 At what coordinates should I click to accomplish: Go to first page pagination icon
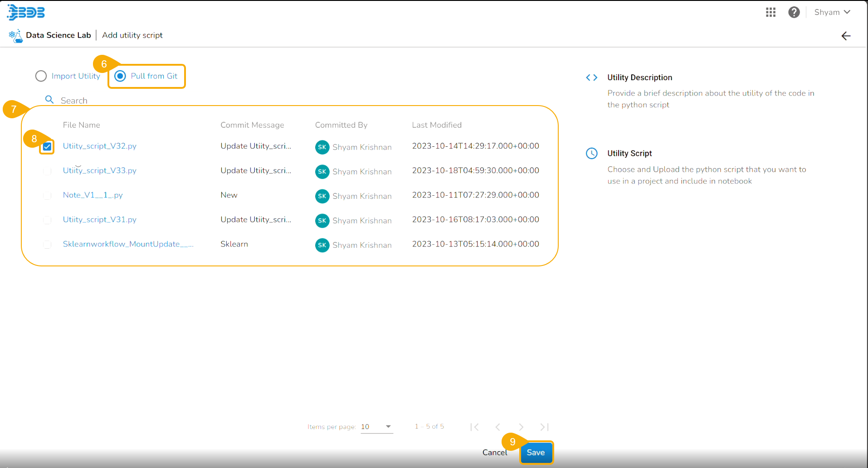(475, 427)
